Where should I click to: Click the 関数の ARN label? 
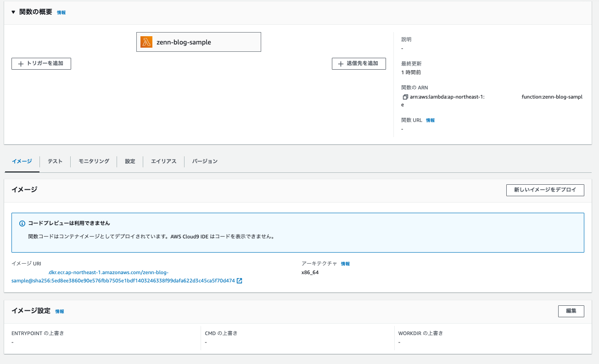(414, 88)
